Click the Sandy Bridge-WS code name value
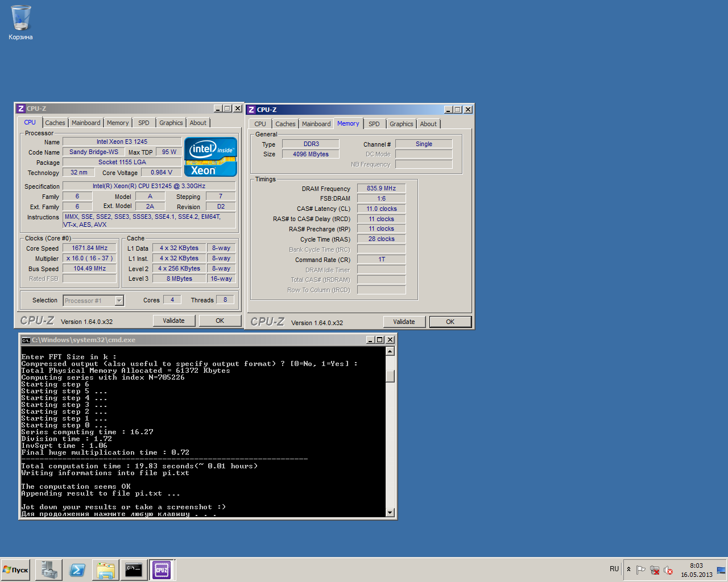The height and width of the screenshot is (582, 728). (94, 152)
